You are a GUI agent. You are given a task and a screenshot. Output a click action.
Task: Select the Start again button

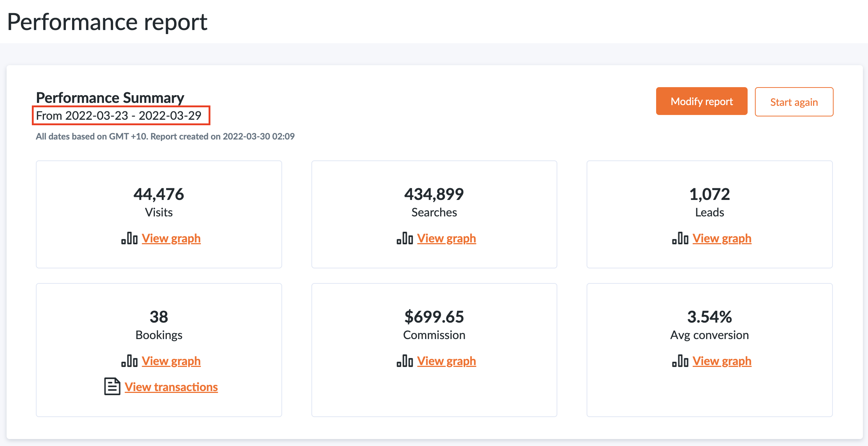(794, 102)
